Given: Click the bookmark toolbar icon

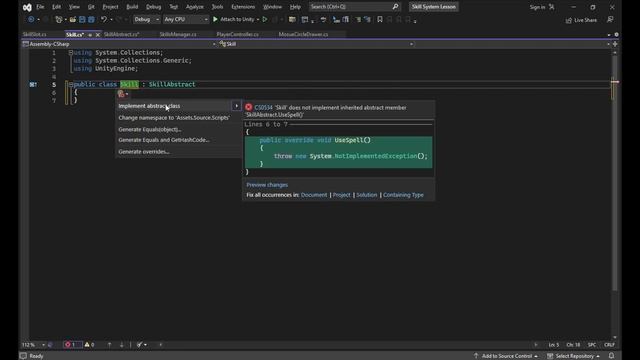Looking at the screenshot, I should (380, 20).
